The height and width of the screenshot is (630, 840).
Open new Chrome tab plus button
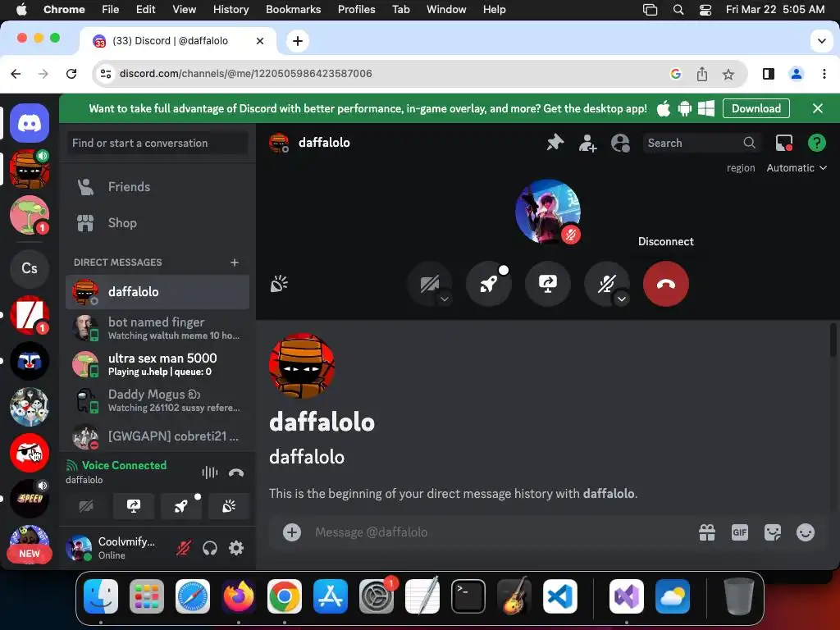[x=297, y=41]
